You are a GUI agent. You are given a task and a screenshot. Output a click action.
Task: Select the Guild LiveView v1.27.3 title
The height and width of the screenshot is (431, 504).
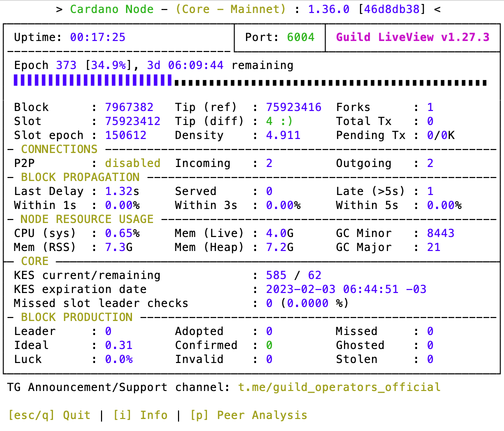[412, 37]
